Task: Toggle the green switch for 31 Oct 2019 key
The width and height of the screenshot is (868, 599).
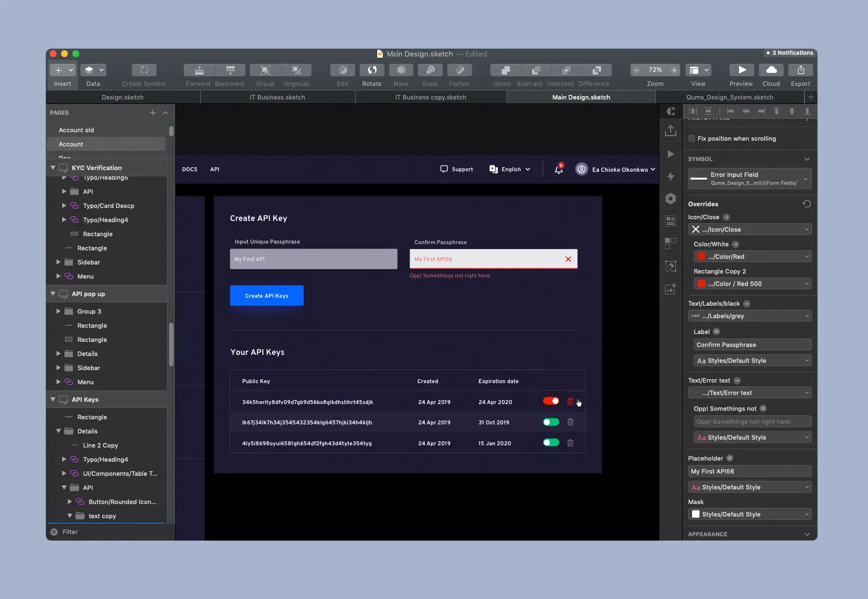Action: point(551,422)
